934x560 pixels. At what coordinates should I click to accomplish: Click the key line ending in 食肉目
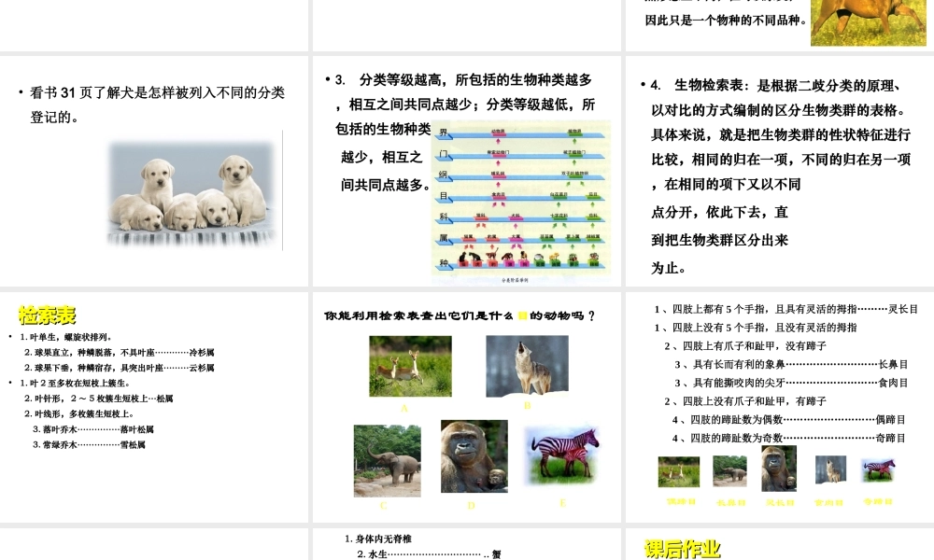[791, 383]
